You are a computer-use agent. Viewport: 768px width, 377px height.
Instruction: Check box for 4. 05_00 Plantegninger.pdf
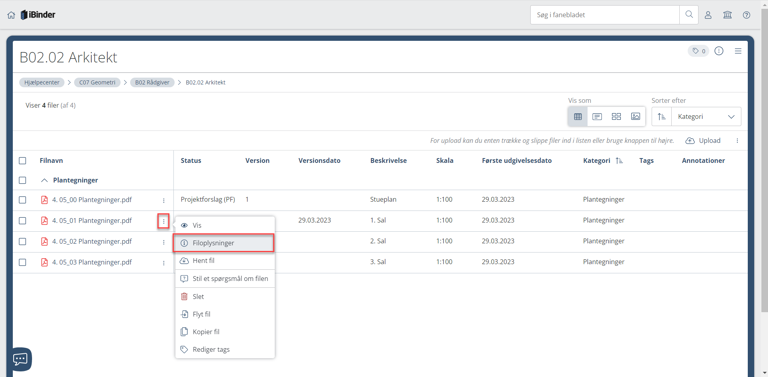click(x=23, y=200)
